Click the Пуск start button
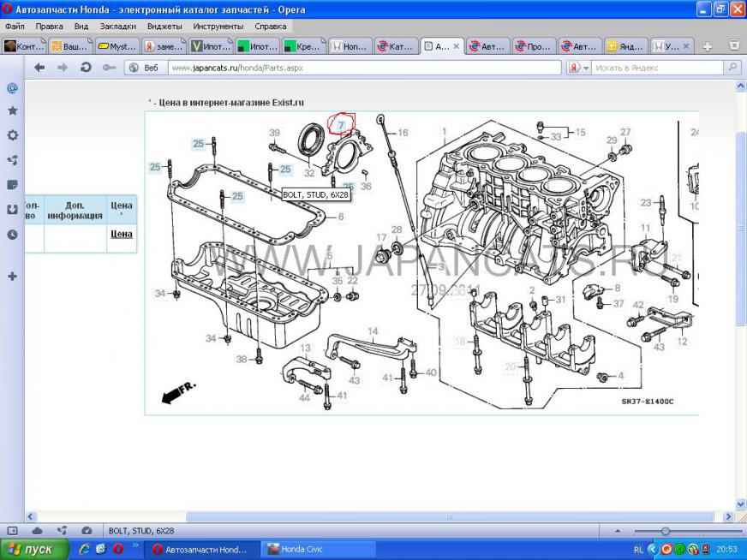Viewport: 747px width, 560px height. pos(33,550)
